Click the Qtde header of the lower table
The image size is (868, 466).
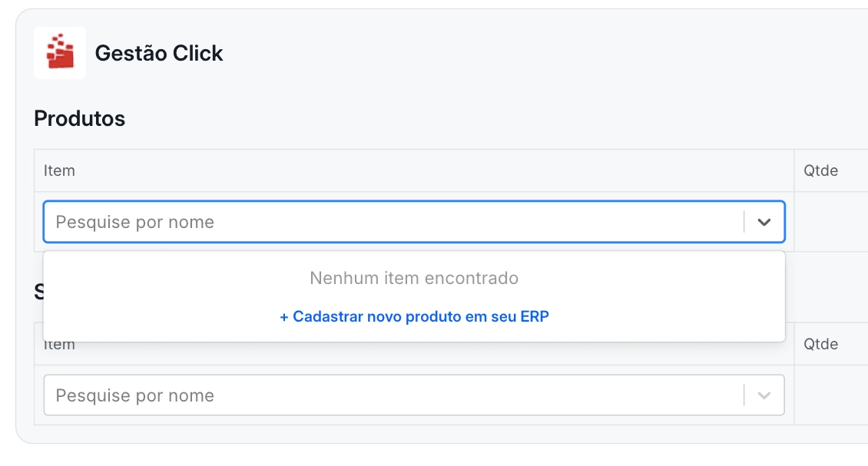coord(820,344)
